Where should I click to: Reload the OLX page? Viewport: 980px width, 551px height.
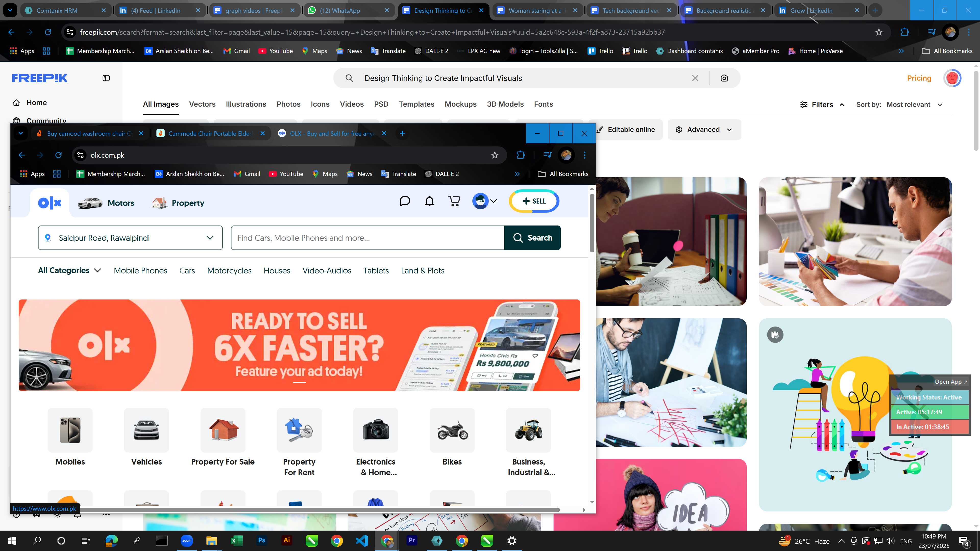58,155
